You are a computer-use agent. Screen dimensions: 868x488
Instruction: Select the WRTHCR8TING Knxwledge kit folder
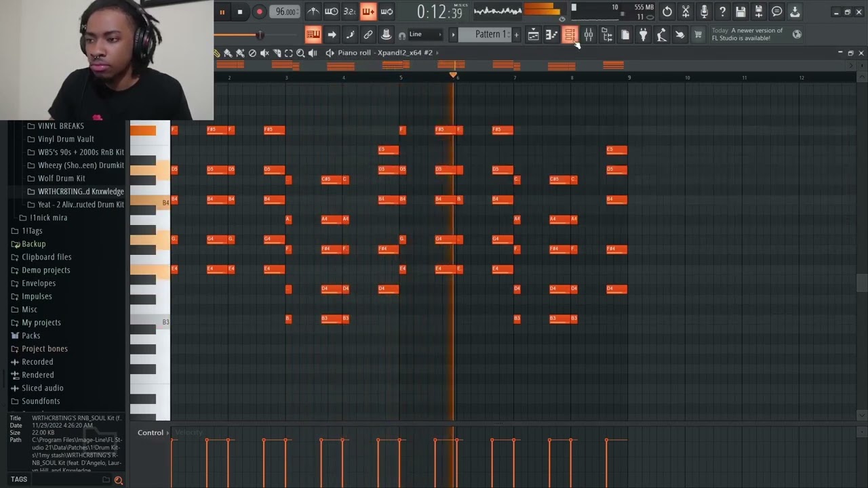coord(81,192)
